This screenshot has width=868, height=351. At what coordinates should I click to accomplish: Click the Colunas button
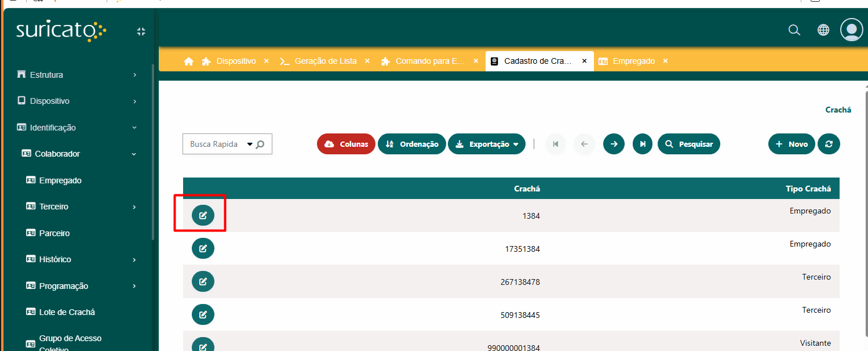click(x=346, y=144)
